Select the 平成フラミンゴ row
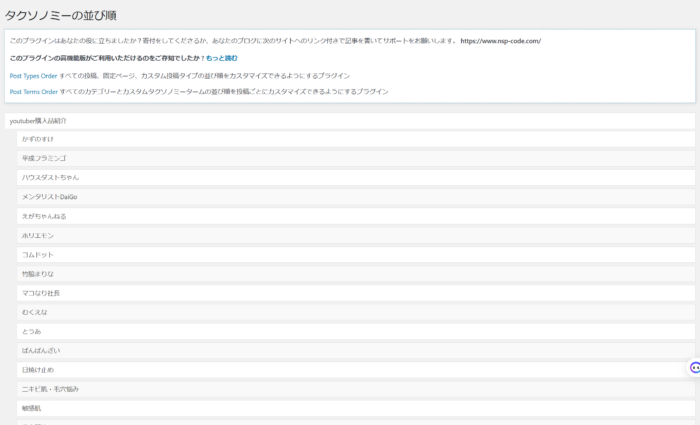The width and height of the screenshot is (700, 425). click(356, 158)
